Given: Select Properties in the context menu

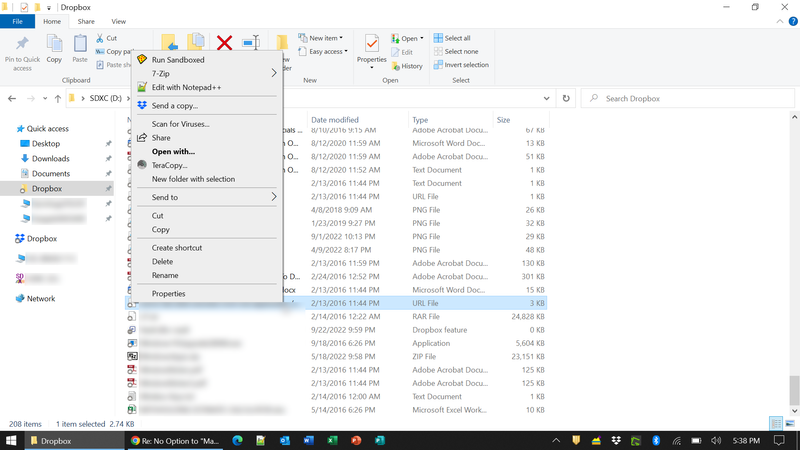Looking at the screenshot, I should point(168,293).
